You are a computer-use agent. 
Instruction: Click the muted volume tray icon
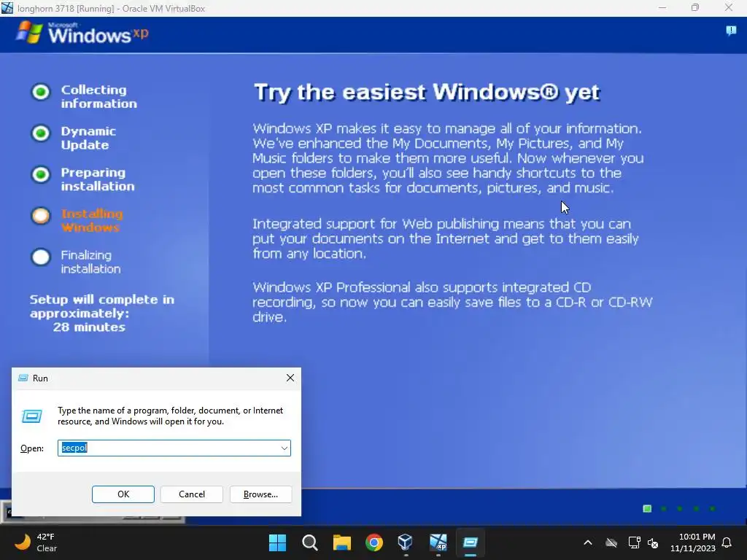tap(653, 542)
